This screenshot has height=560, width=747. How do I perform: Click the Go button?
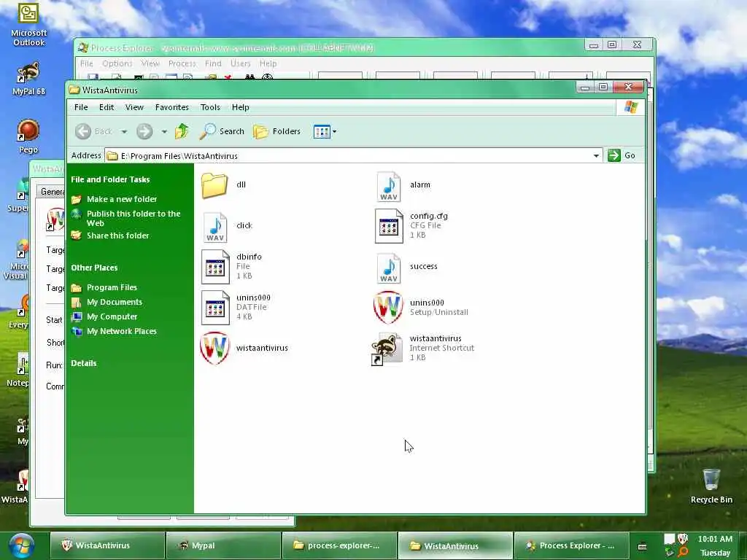point(622,155)
